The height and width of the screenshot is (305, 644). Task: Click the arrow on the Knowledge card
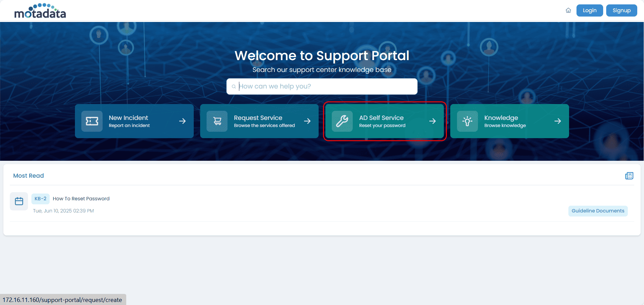point(558,121)
